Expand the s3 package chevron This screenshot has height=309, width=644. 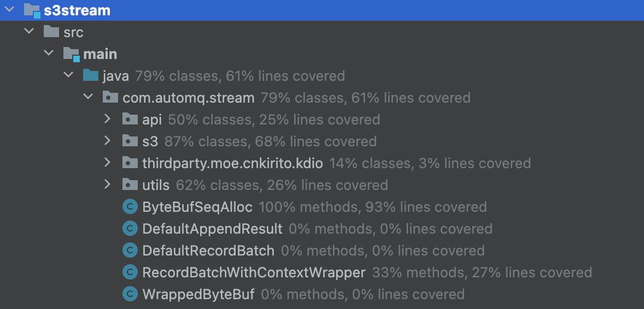[108, 141]
